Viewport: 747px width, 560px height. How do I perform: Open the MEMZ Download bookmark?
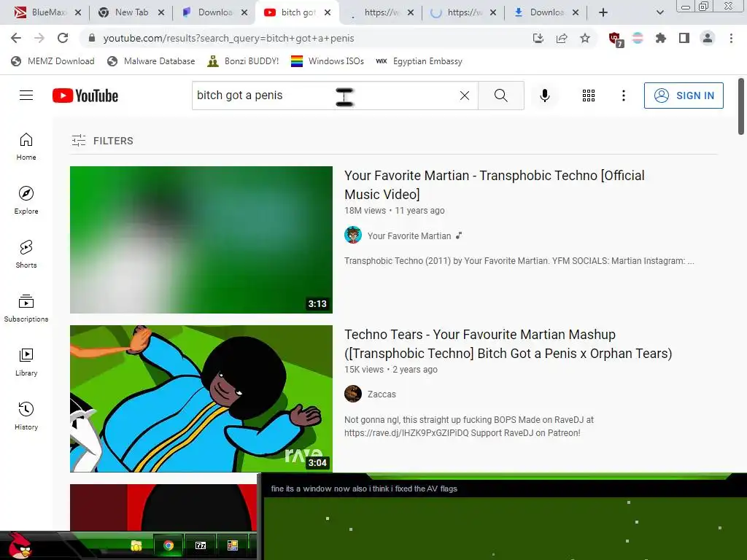tap(53, 61)
